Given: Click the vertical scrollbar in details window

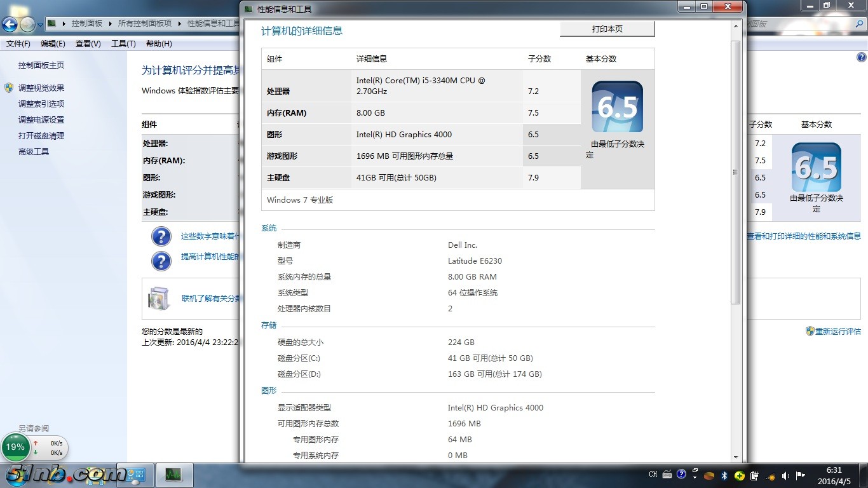Looking at the screenshot, I should coord(735,172).
